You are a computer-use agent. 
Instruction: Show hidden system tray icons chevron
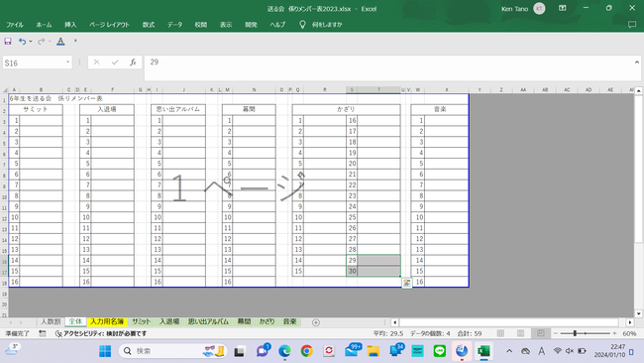(509, 351)
